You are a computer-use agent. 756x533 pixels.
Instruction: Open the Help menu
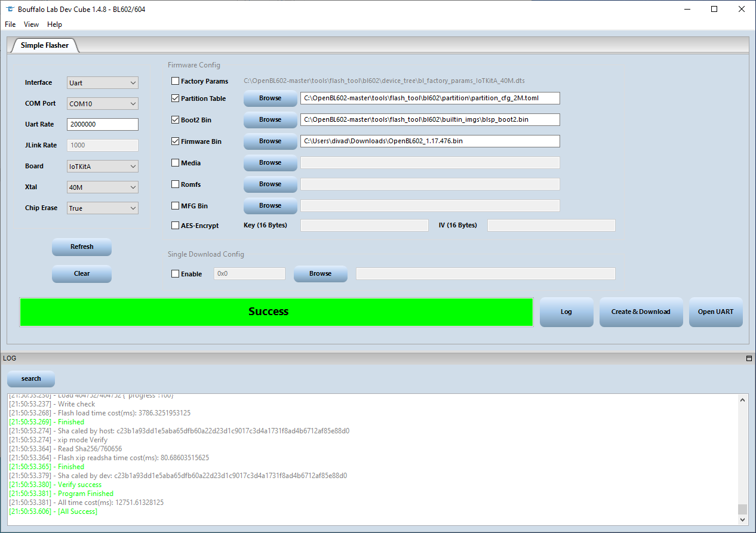pyautogui.click(x=54, y=24)
